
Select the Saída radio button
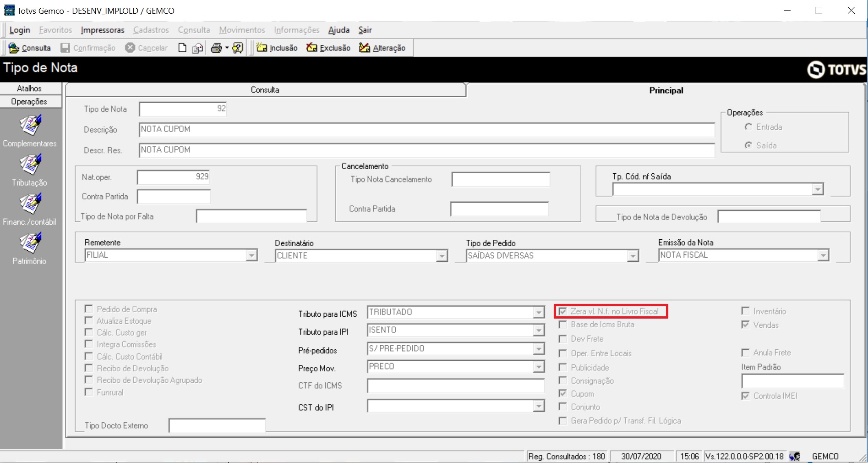[748, 145]
